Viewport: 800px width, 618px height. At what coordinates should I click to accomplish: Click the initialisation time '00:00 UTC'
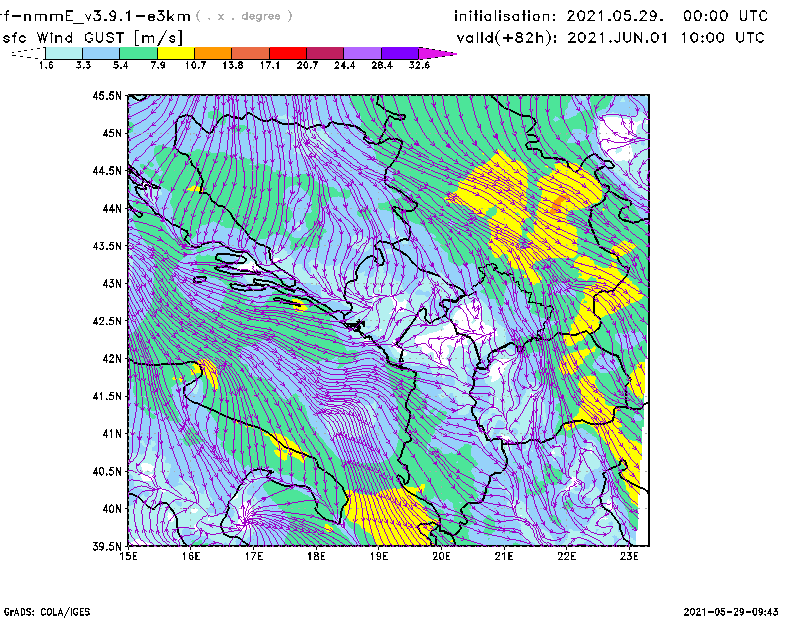tap(726, 16)
